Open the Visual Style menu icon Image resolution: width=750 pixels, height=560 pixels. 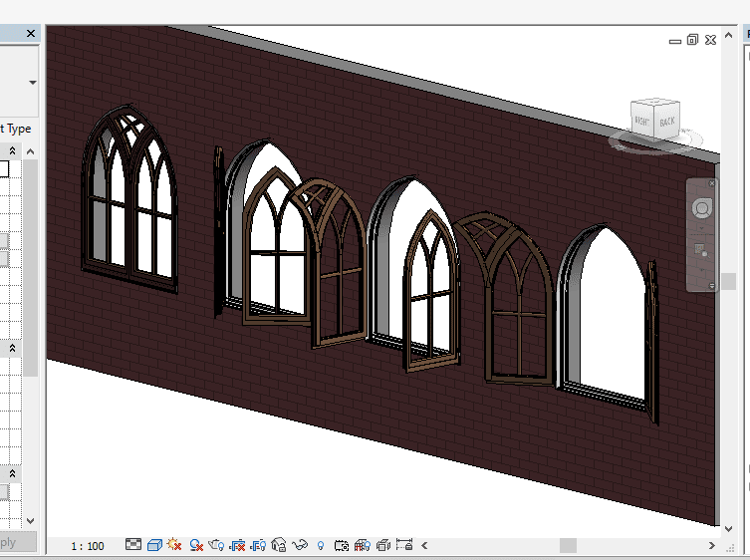pyautogui.click(x=154, y=545)
